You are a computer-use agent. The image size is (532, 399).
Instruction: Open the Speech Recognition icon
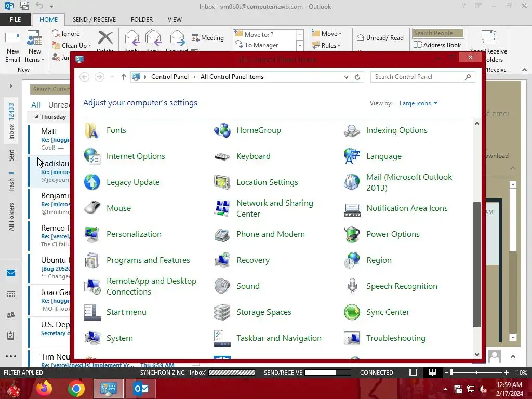352,286
